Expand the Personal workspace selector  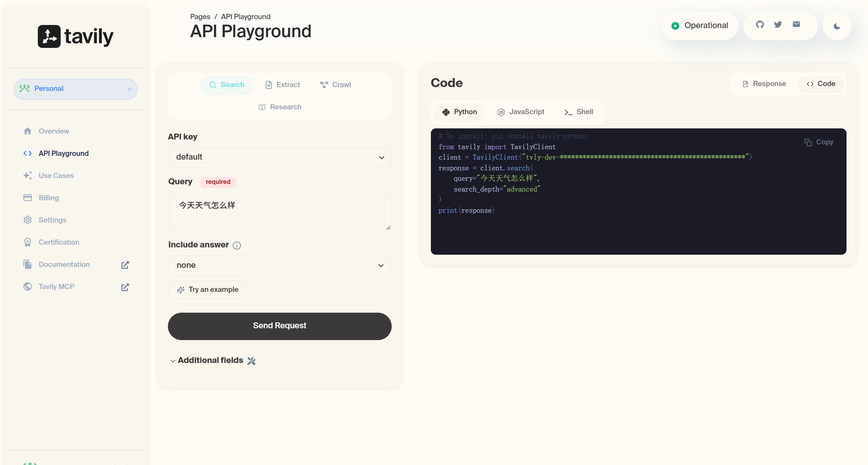click(x=76, y=89)
